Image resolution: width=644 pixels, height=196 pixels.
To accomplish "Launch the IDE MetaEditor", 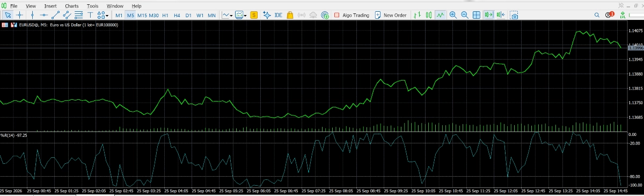I will [278, 15].
